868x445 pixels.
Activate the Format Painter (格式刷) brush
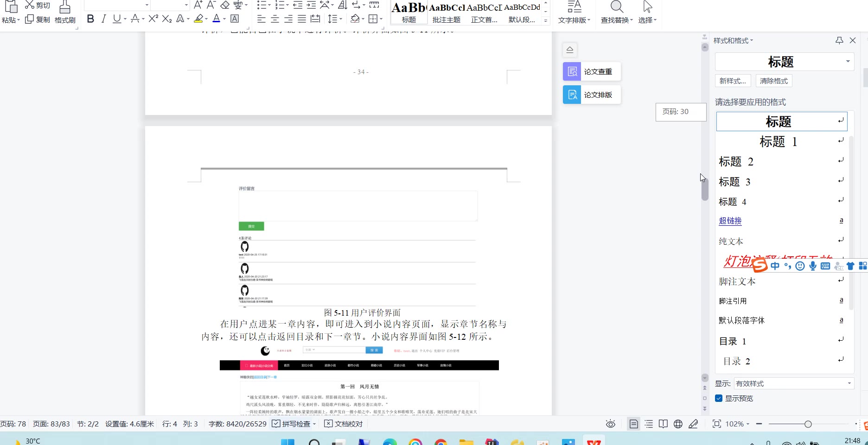65,13
